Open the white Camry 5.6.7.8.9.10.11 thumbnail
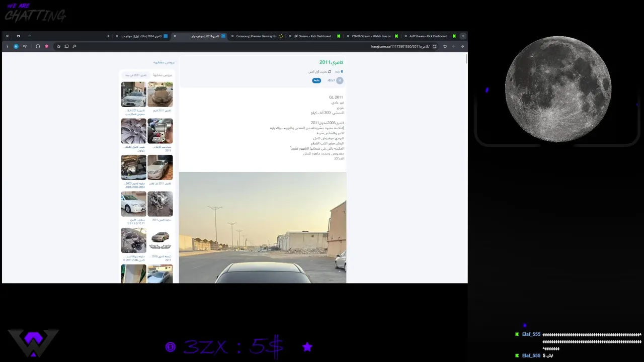 point(133,204)
